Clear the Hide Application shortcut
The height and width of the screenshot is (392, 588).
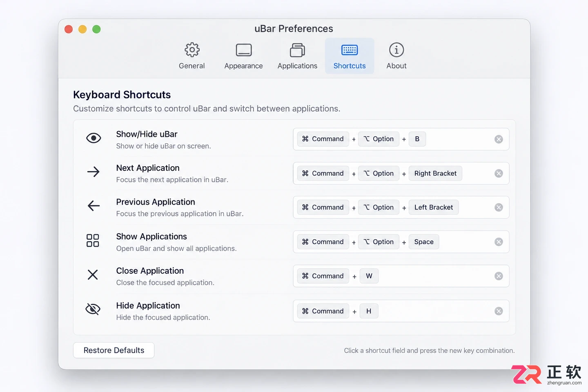[x=499, y=311]
